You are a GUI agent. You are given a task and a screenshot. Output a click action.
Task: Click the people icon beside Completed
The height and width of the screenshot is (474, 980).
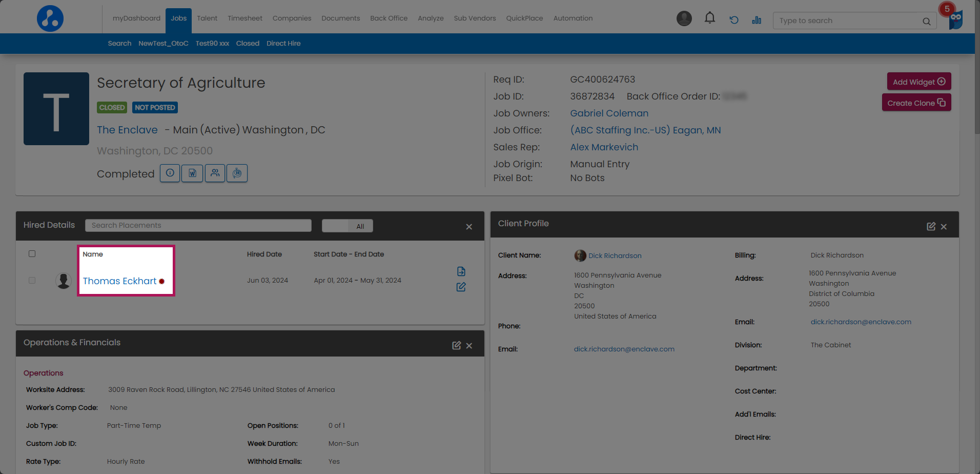[215, 173]
